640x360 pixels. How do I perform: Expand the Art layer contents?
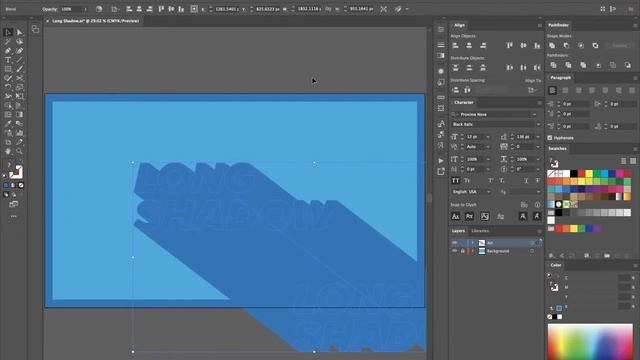(x=473, y=243)
